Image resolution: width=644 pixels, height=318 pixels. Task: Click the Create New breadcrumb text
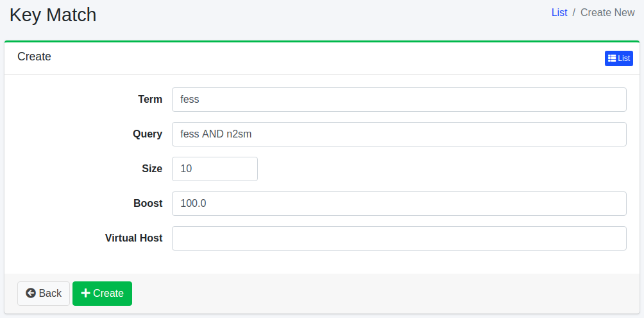607,13
